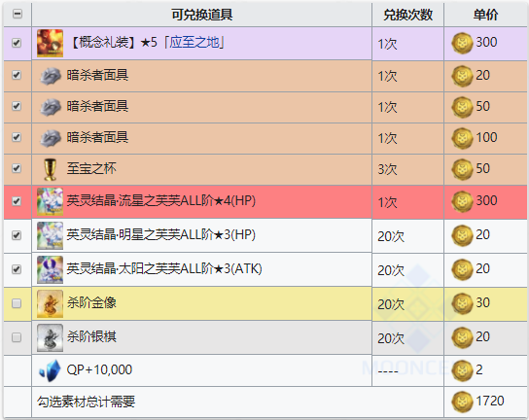Click the 英灵结晶·流星之芙芙ALL阶★4(HP) name
This screenshot has width=529, height=420.
[160, 200]
